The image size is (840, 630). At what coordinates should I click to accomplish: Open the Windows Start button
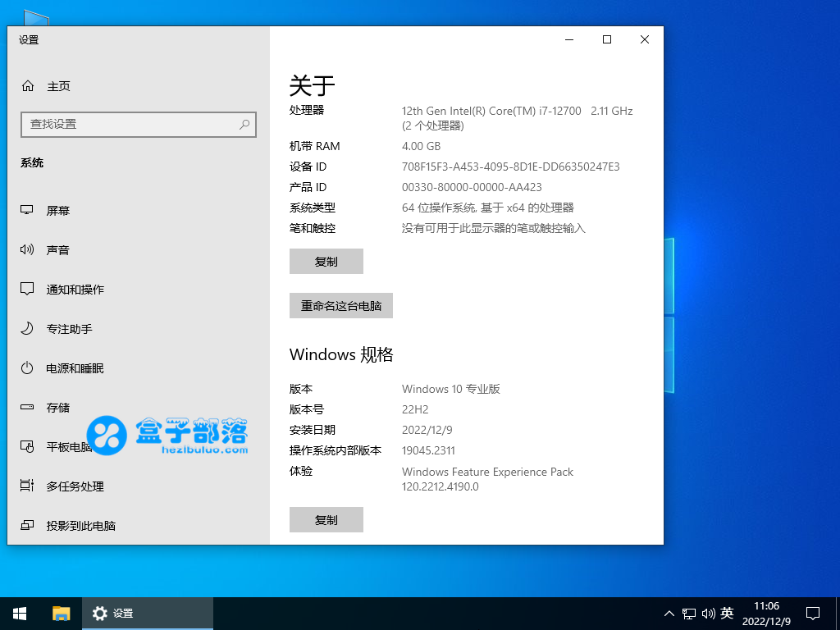pyautogui.click(x=20, y=614)
